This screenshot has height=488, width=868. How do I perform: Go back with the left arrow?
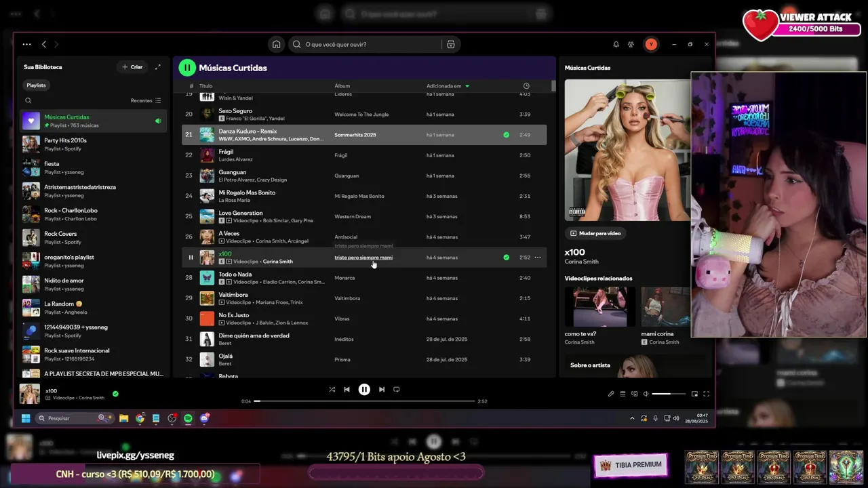pos(44,44)
